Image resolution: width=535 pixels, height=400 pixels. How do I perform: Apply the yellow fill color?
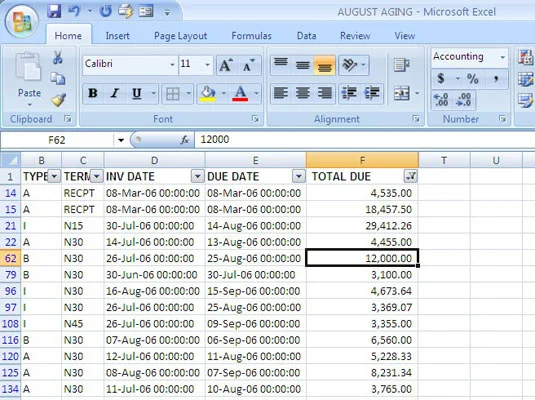(208, 94)
